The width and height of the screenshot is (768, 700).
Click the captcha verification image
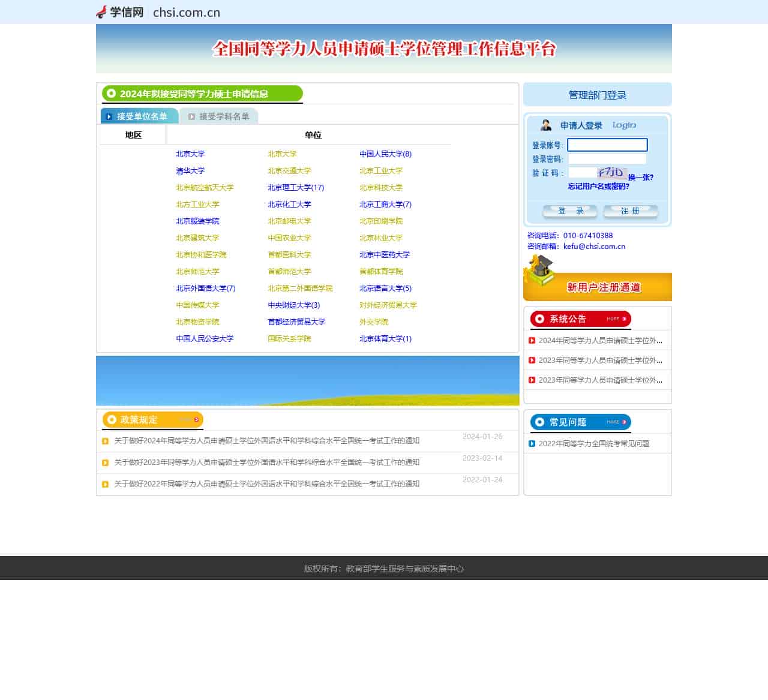612,173
